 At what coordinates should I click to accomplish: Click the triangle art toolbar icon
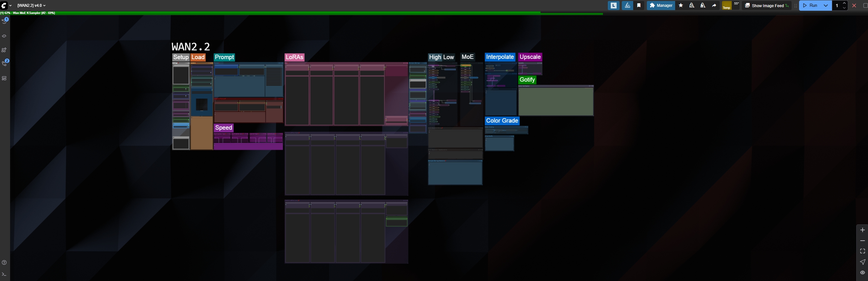[x=627, y=6]
